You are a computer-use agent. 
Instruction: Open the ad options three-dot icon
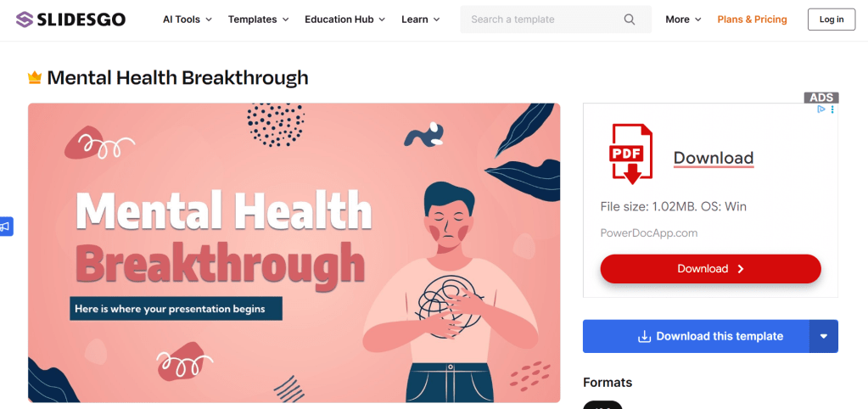tap(832, 109)
